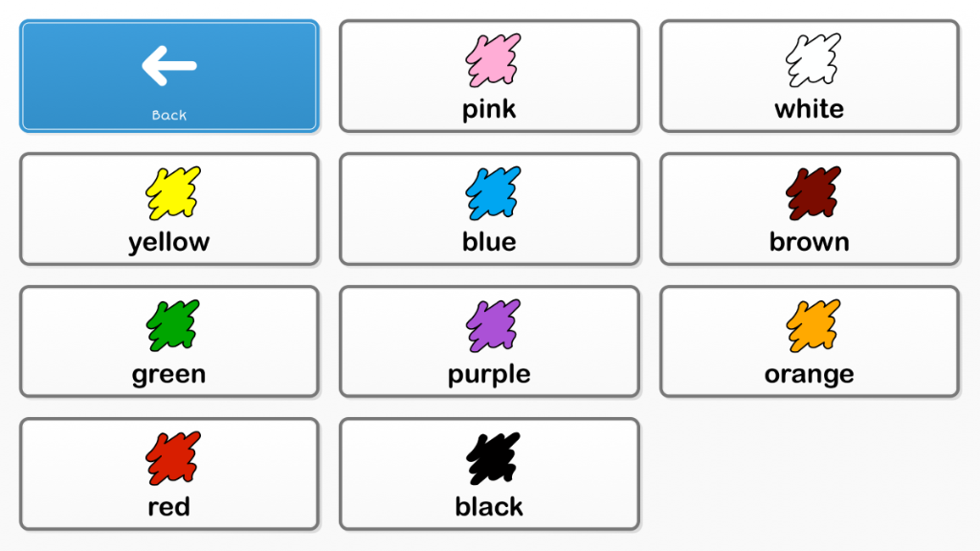Select the pink scribble icon

click(493, 60)
